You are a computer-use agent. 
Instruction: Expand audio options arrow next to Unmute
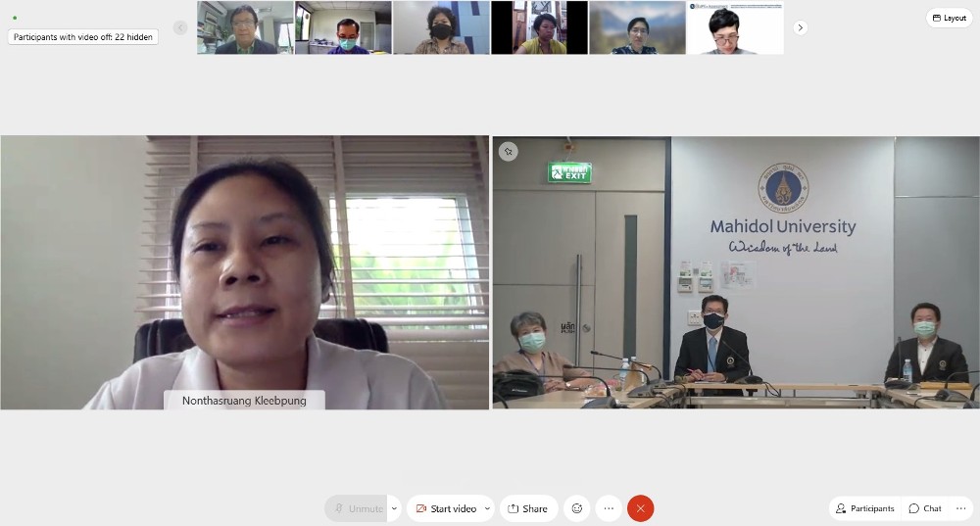click(x=394, y=508)
